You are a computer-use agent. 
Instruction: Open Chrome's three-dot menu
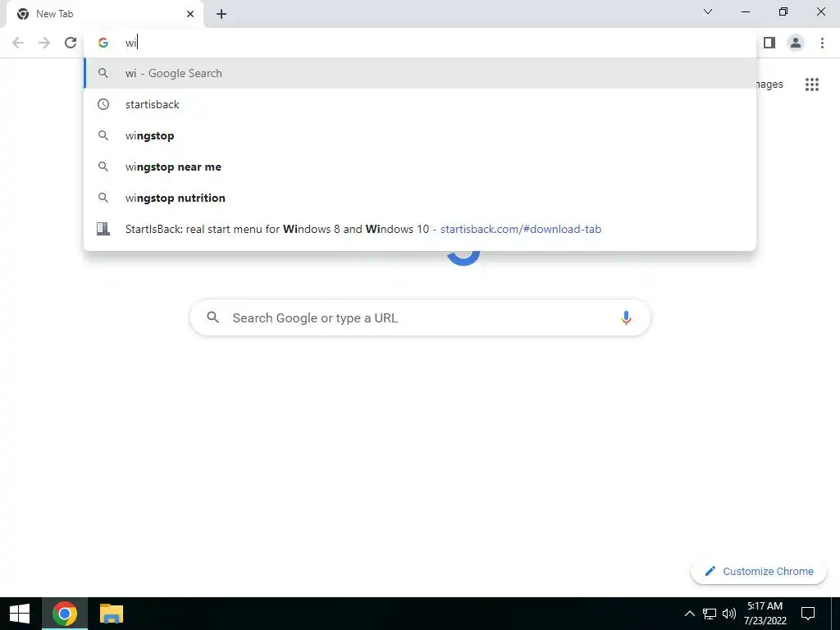point(822,43)
